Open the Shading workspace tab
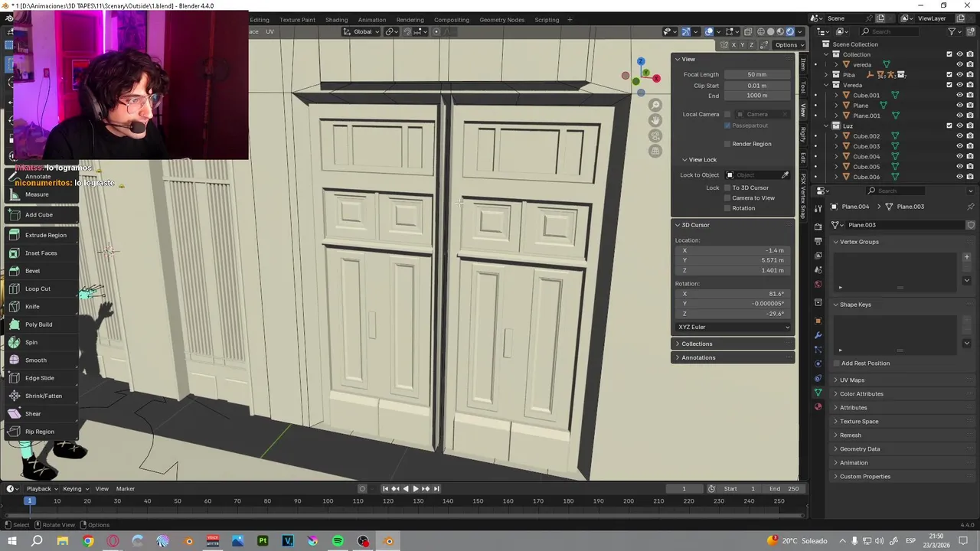 [x=336, y=20]
